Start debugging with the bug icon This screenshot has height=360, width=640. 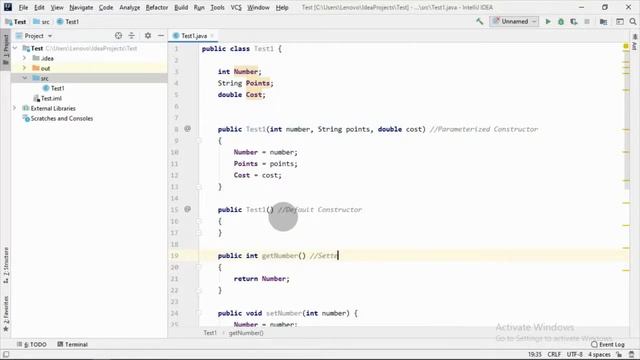point(561,22)
